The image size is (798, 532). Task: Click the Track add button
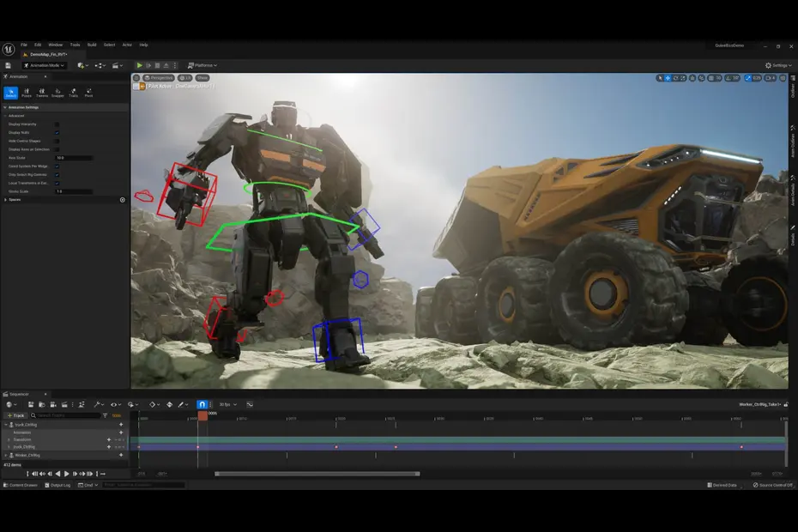click(x=15, y=415)
